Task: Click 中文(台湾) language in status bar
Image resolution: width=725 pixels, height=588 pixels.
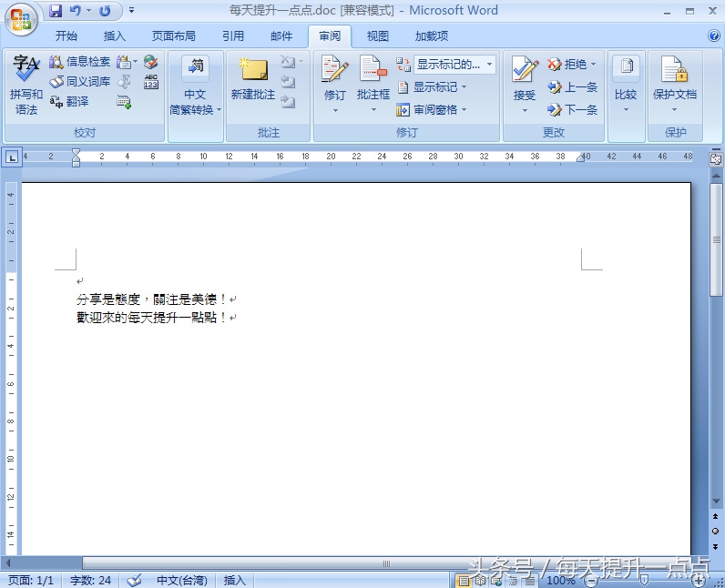Action: [182, 580]
